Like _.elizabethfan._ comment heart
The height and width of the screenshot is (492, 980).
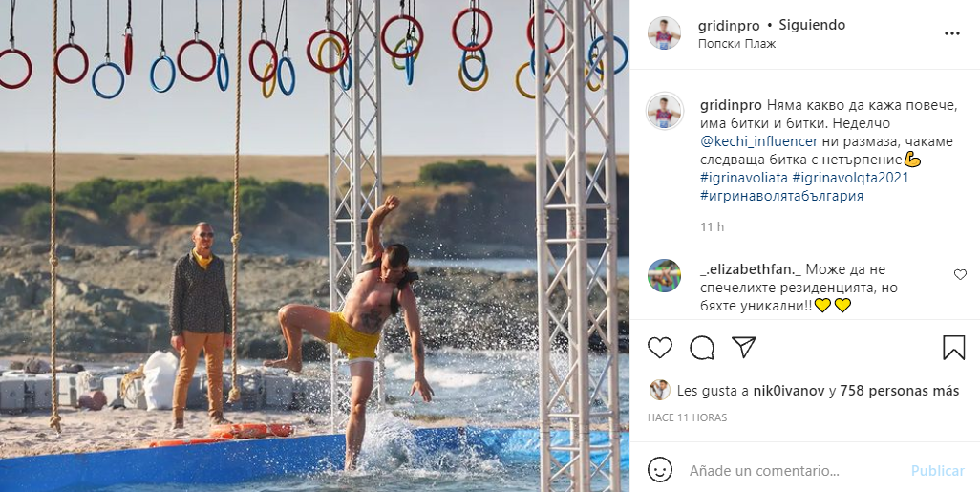coord(960,274)
